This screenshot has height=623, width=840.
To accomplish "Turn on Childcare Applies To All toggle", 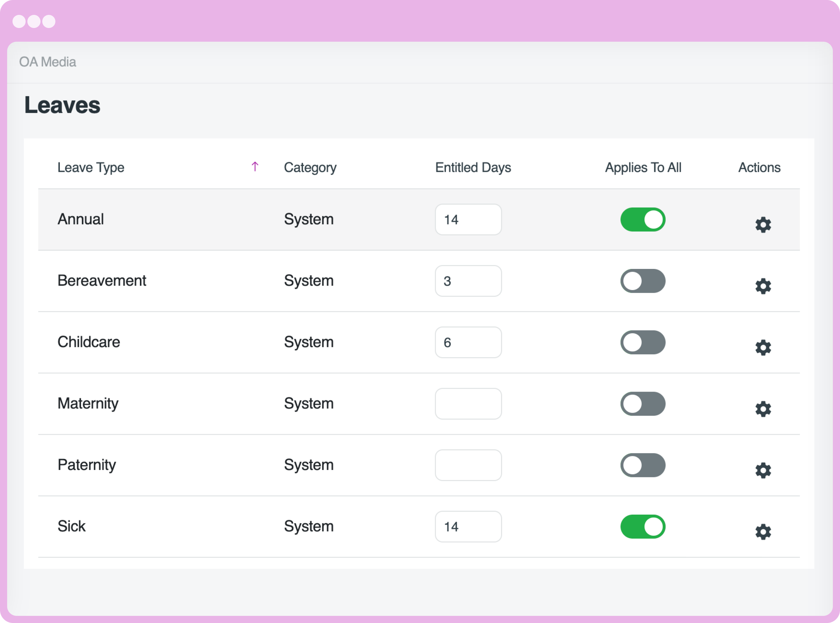I will [x=643, y=342].
